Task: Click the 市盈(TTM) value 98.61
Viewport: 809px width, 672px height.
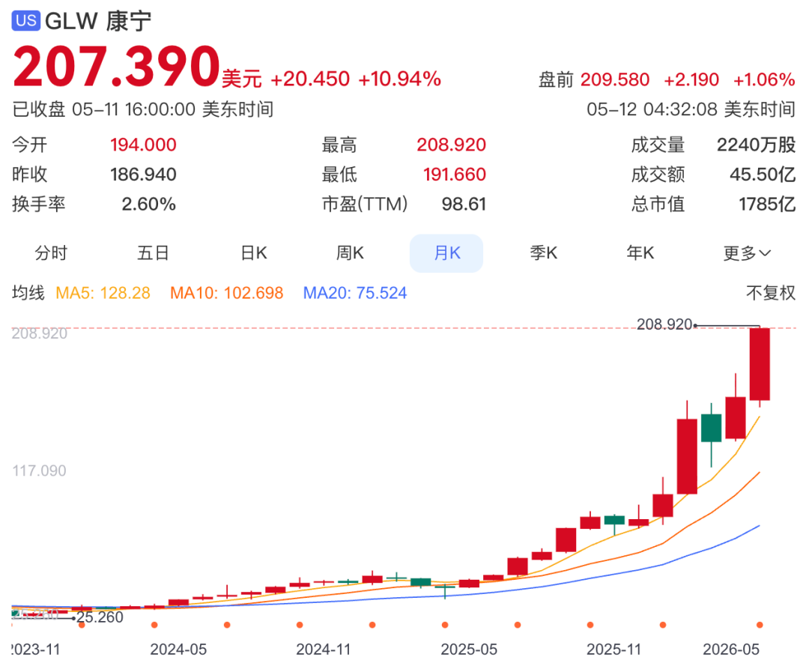Action: (464, 205)
